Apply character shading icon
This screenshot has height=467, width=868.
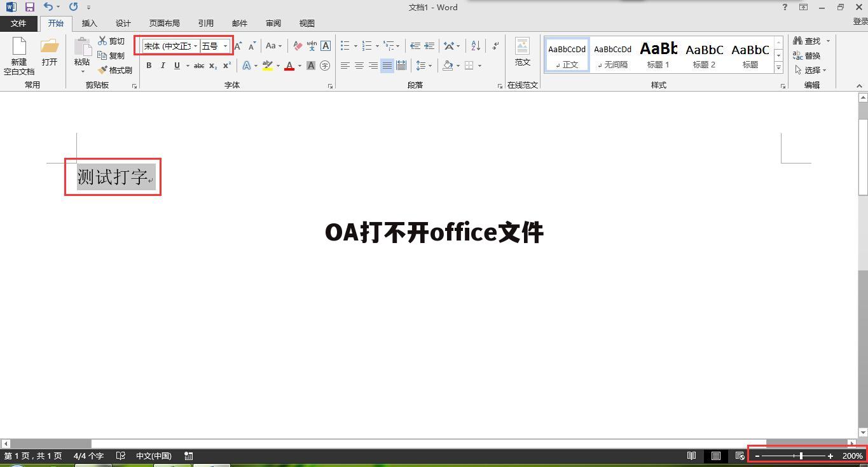[x=311, y=66]
